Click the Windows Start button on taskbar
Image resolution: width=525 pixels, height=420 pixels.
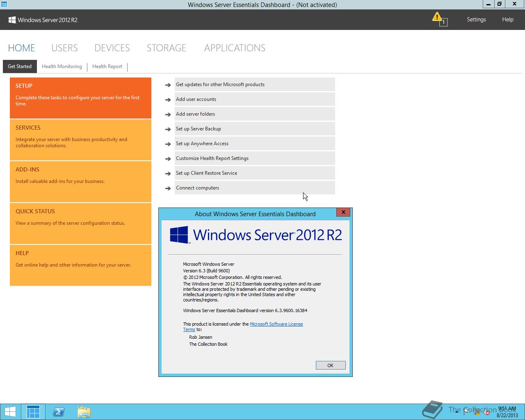coord(10,412)
